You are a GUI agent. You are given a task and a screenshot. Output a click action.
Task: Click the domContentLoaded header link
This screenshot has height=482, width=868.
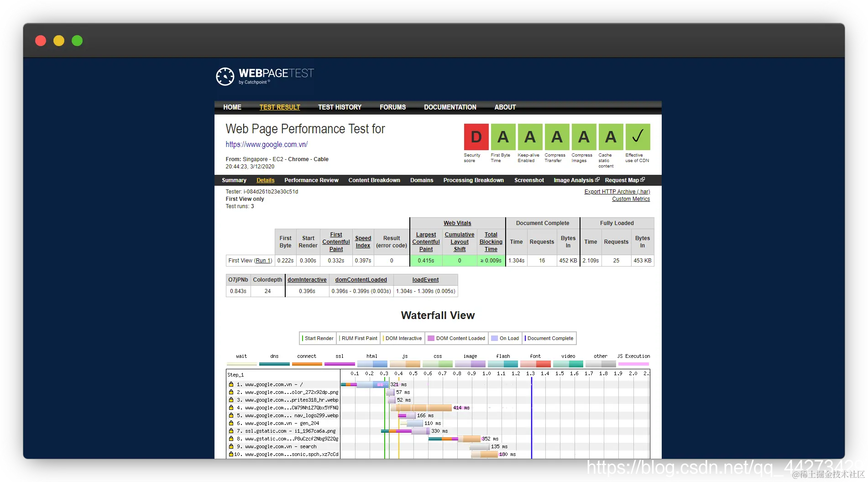(361, 280)
